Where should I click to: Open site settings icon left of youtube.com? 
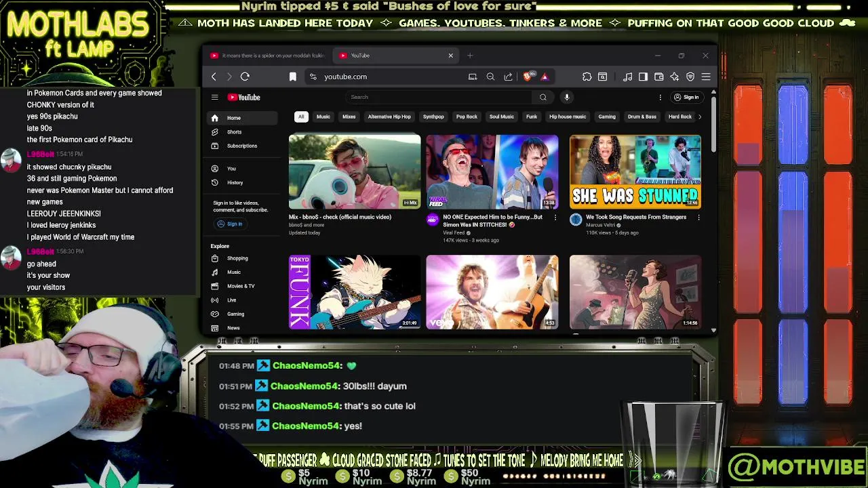(x=313, y=77)
